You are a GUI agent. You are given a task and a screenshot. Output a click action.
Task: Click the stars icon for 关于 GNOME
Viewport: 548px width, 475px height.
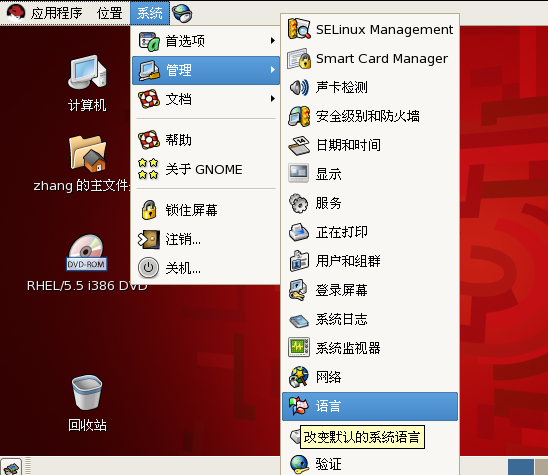tap(148, 169)
